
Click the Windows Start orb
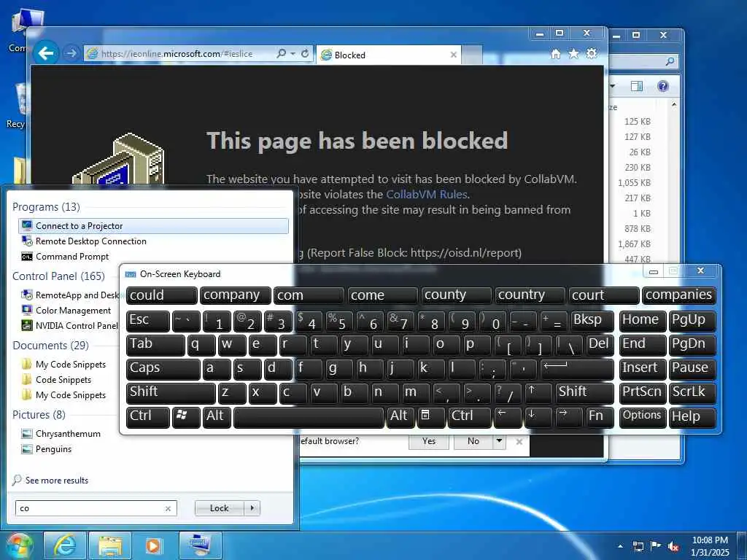point(19,545)
